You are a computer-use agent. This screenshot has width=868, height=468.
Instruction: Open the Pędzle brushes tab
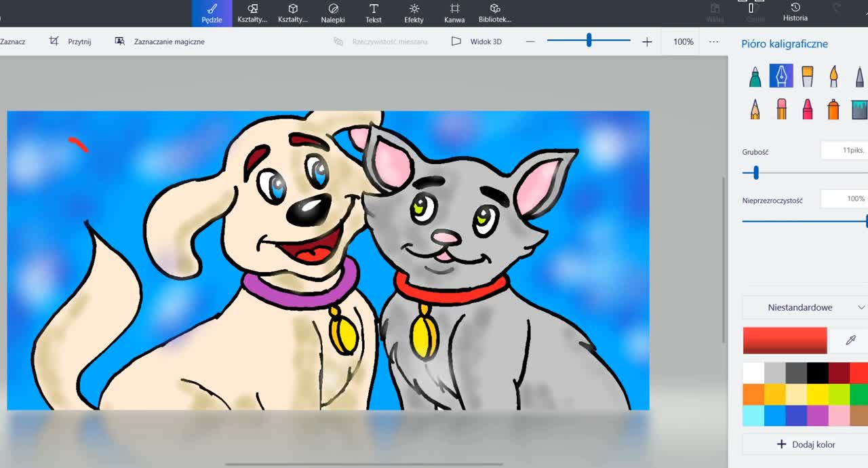click(212, 13)
